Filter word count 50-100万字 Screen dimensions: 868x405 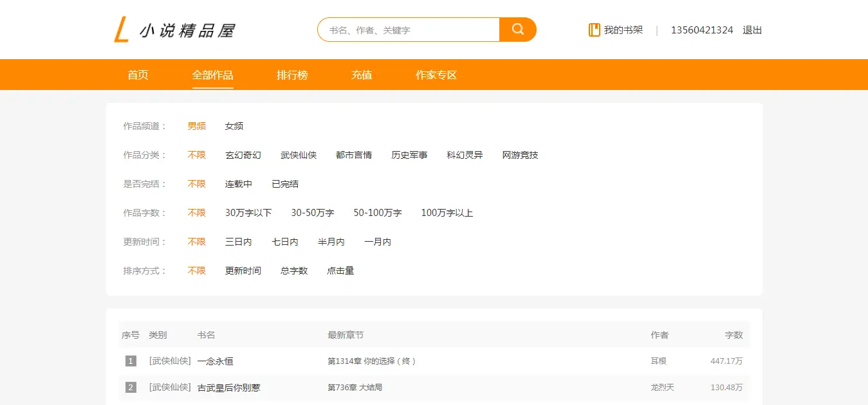[x=378, y=213]
